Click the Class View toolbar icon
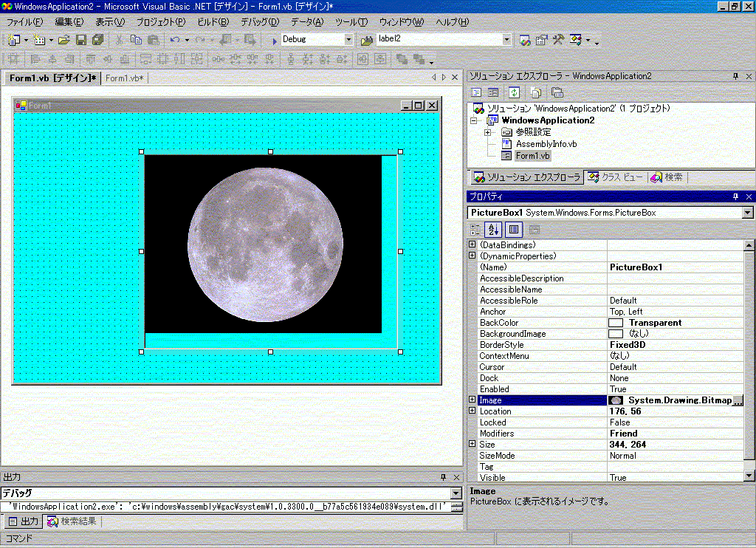756x548 pixels. coord(576,40)
